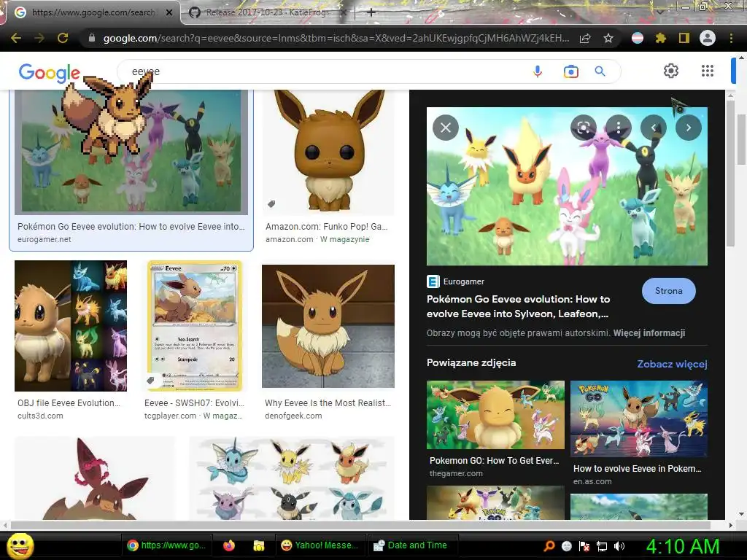Open a new browser tab
The width and height of the screenshot is (747, 560).
point(371,12)
